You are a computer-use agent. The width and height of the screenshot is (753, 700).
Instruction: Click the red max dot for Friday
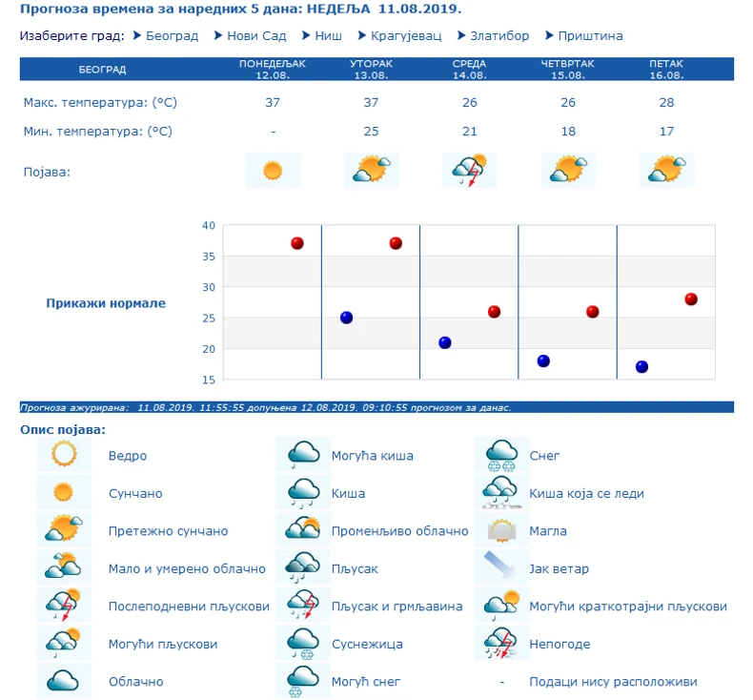click(691, 299)
